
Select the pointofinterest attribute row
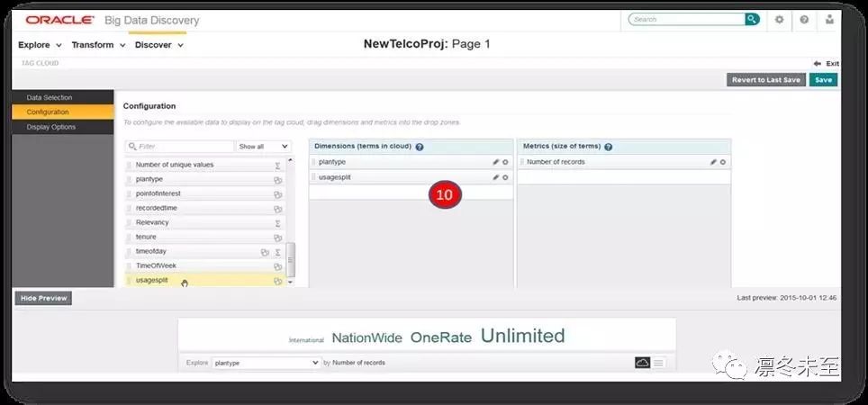pos(205,193)
